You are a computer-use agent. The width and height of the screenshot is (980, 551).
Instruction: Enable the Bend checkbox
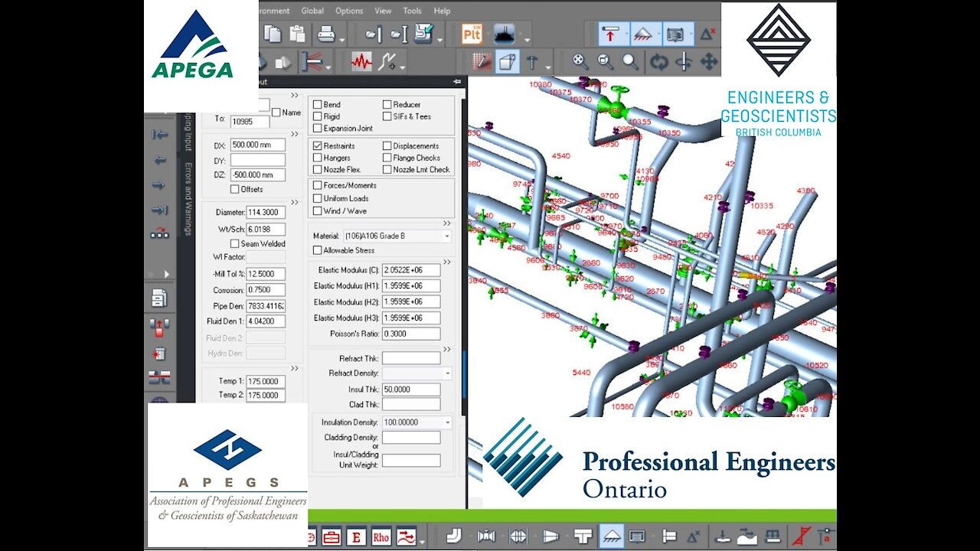coord(317,104)
